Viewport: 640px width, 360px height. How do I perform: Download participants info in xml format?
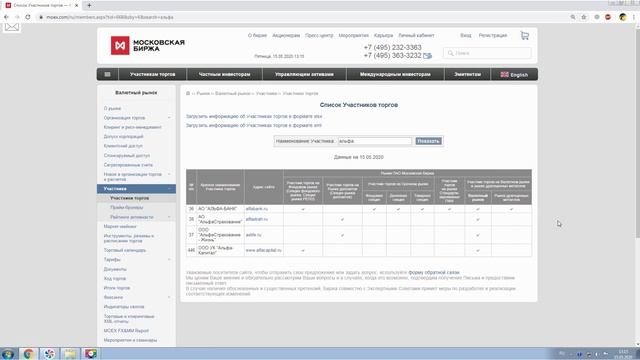tap(254, 125)
